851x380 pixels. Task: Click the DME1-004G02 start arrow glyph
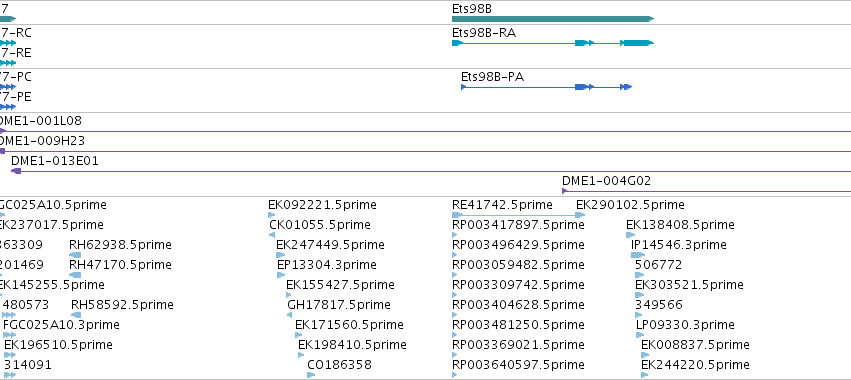point(565,191)
